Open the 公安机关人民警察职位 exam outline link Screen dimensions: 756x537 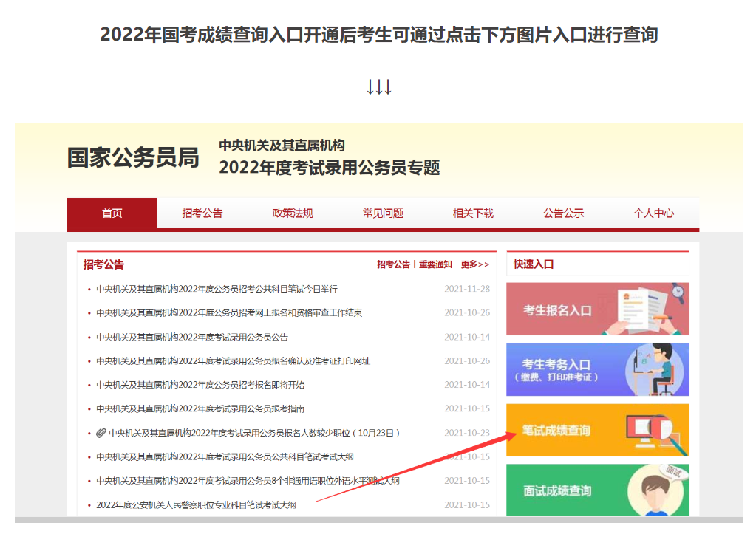(196, 505)
